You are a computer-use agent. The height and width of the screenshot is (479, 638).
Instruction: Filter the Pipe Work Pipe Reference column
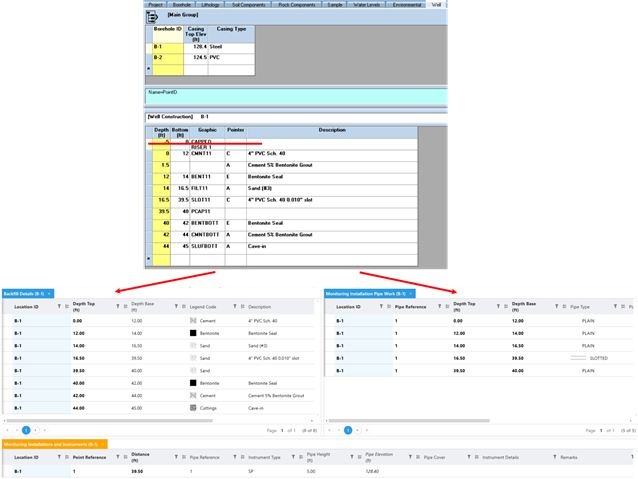point(440,306)
